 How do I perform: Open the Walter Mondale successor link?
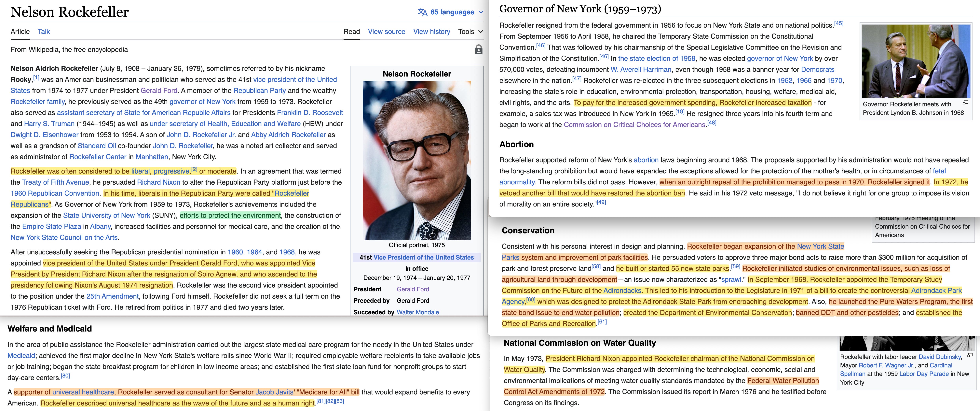pyautogui.click(x=418, y=312)
